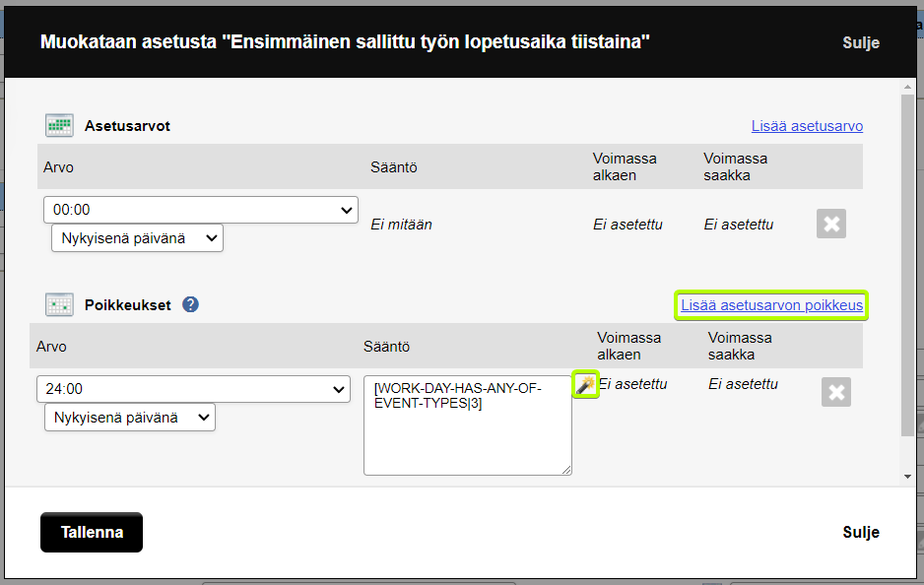Click the Lisää asetusarvo link

click(x=807, y=126)
